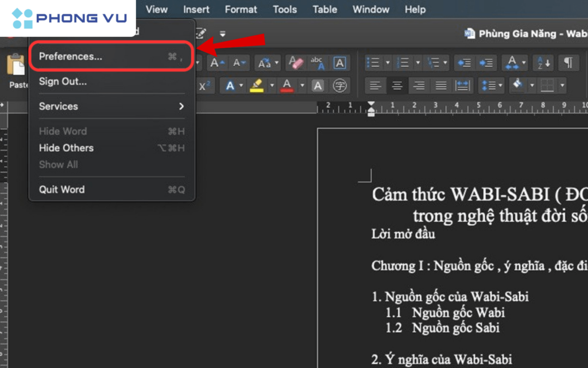Screen dimensions: 588x368
Task: Open the Enclose Characters tool
Action: 341,86
